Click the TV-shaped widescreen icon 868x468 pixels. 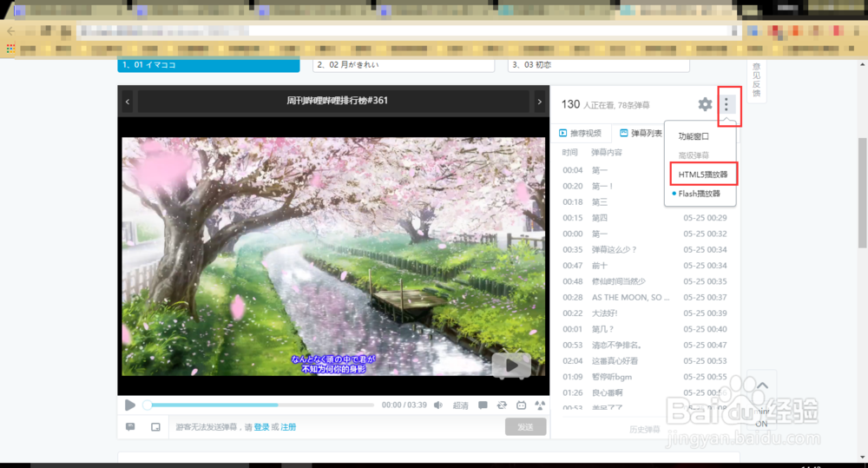[521, 405]
